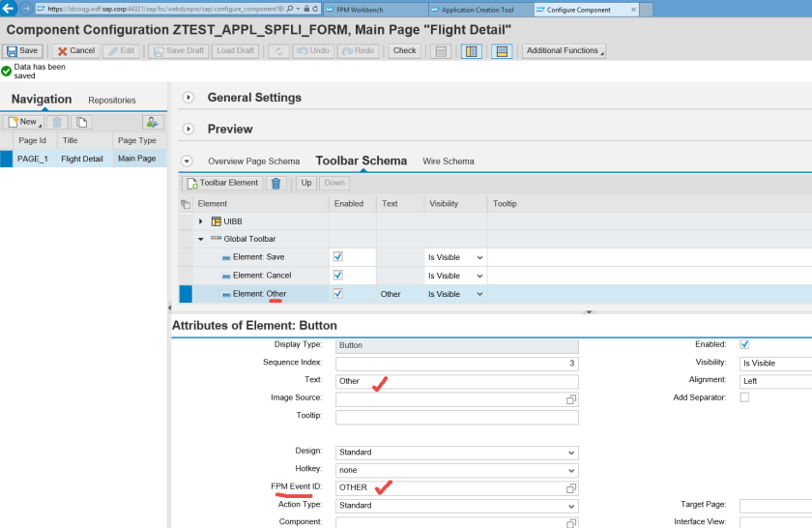Open the personalize icon in Navigation panel
Viewport: 812px width, 528px height.
(x=153, y=122)
